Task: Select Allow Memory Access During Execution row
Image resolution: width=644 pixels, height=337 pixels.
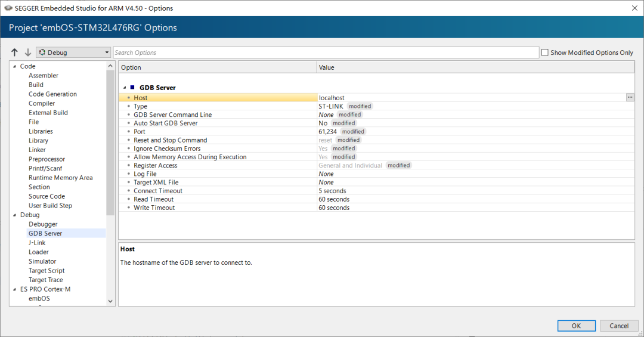Action: (377, 157)
